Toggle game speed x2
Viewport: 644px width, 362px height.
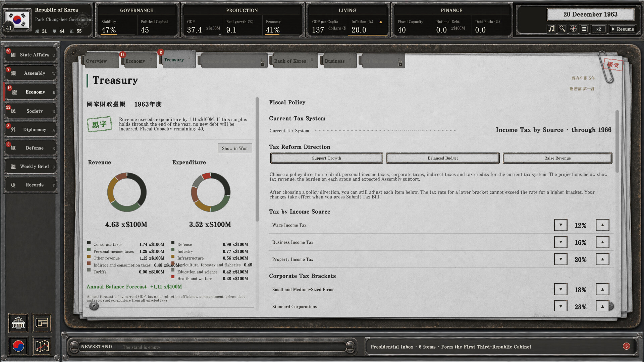click(x=599, y=29)
